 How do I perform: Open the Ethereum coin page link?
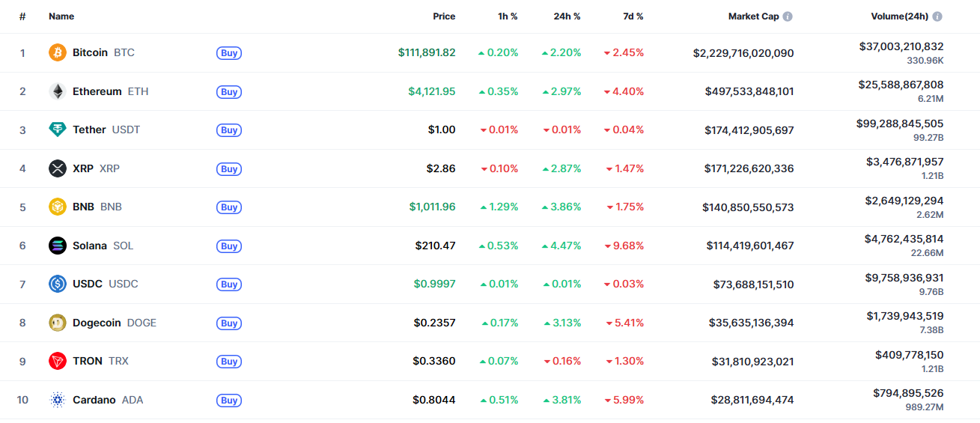97,91
